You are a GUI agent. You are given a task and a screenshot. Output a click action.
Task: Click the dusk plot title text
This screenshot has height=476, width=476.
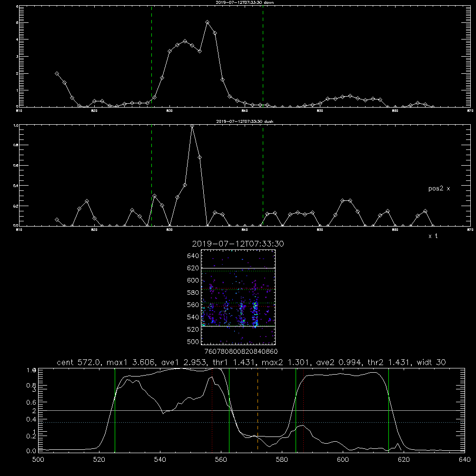point(245,121)
